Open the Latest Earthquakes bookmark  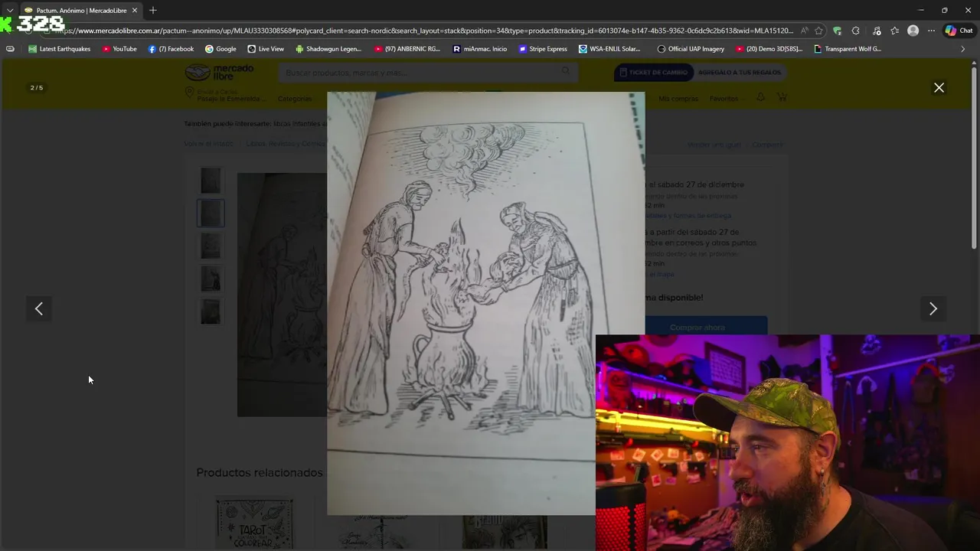[x=59, y=49]
